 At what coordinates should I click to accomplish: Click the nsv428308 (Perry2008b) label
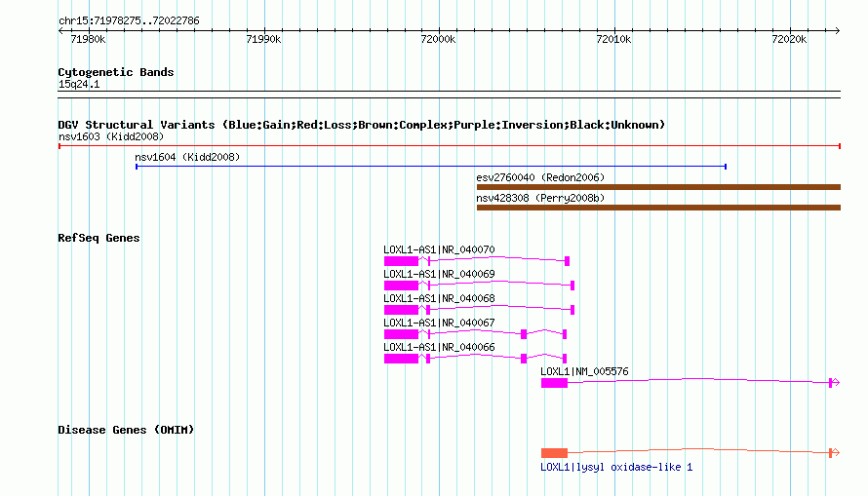pos(540,198)
